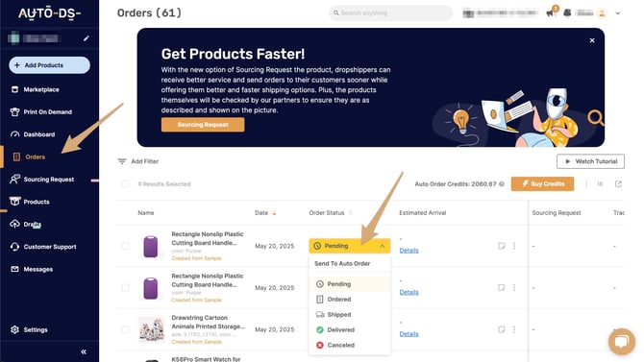
Task: Check the first Rectangle Cutting Board order checkbox
Action: (125, 246)
